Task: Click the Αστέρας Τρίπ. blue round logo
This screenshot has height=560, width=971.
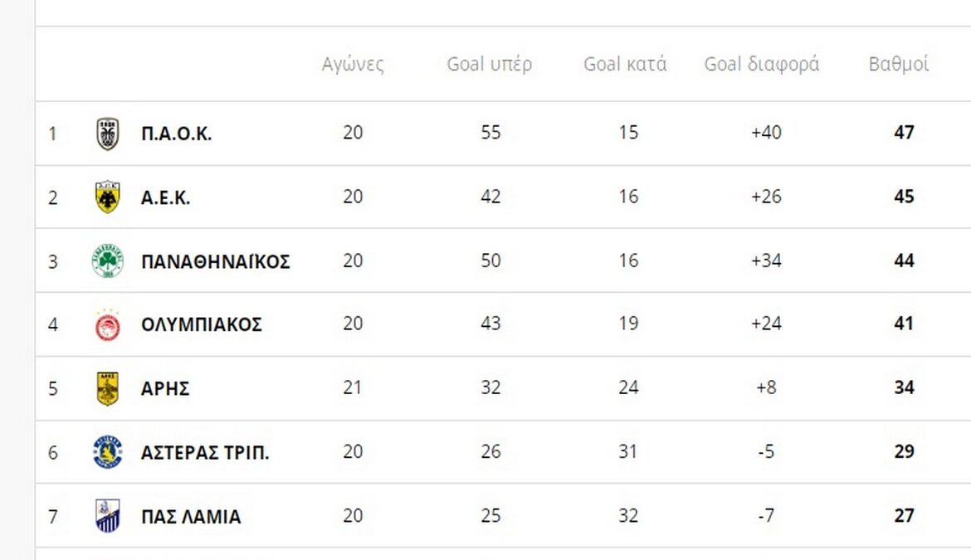Action: point(108,452)
